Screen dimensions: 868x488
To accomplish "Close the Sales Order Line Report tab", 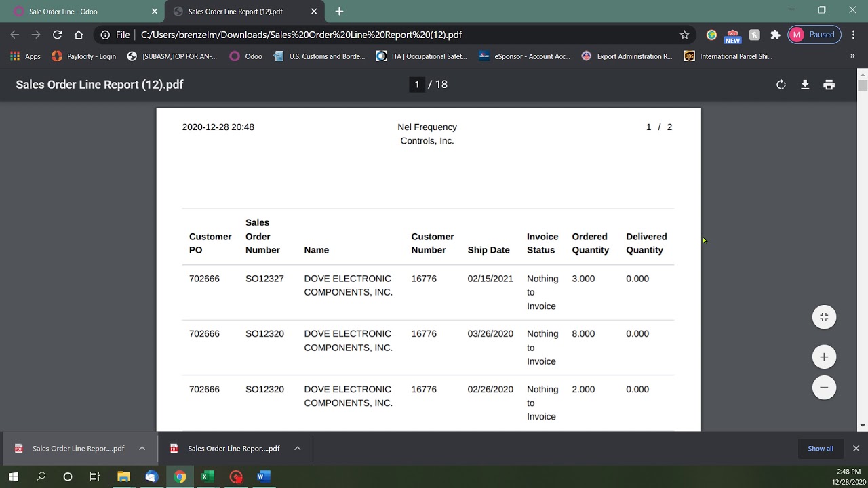I will pyautogui.click(x=314, y=12).
